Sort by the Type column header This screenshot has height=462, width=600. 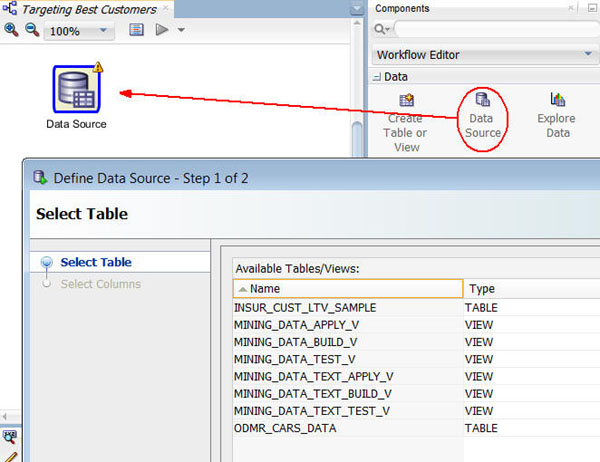[x=532, y=289]
